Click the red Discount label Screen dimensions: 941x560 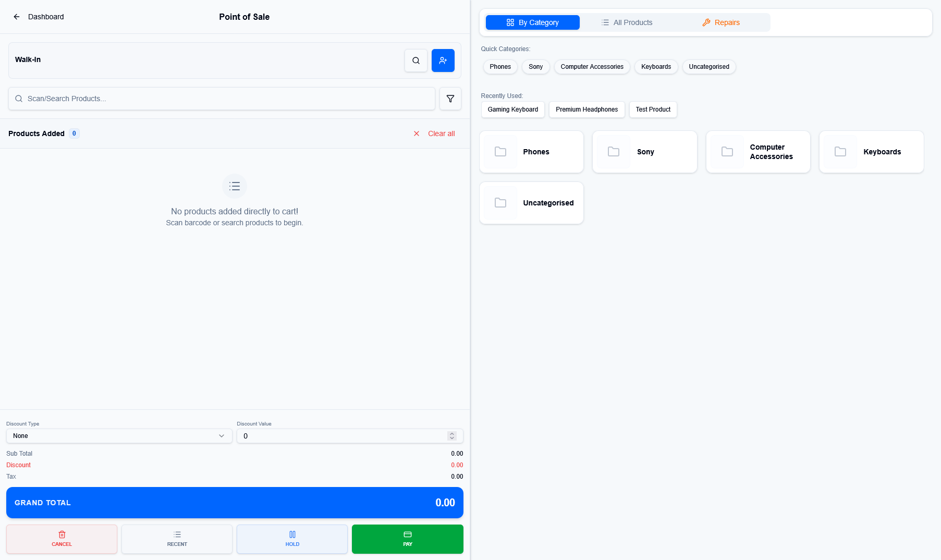[x=18, y=465]
